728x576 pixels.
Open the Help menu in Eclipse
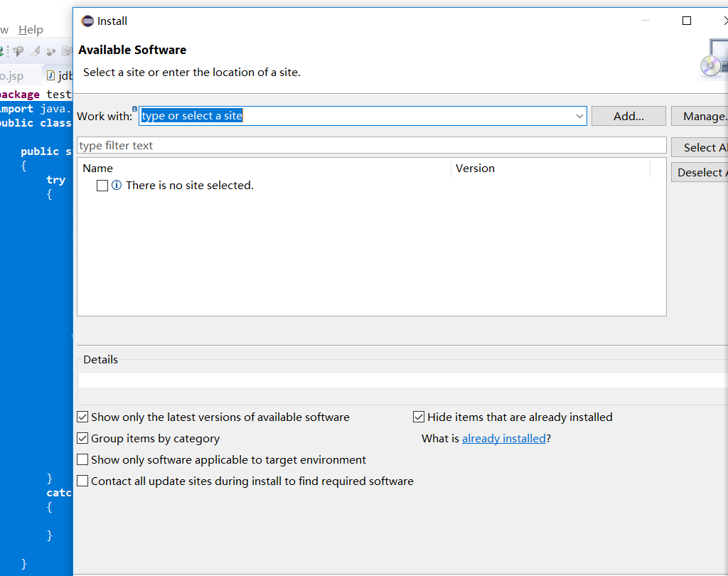31,30
